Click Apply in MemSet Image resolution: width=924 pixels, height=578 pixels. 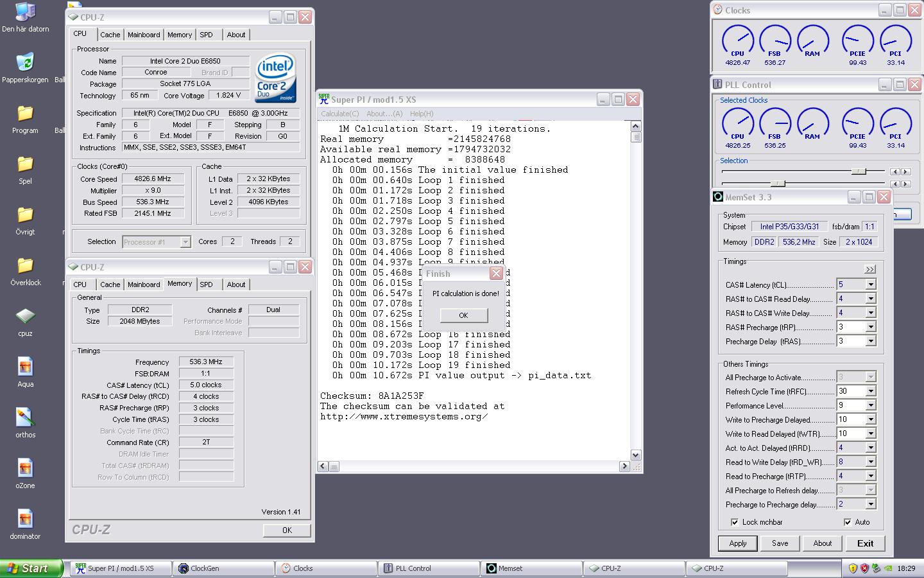coord(738,543)
